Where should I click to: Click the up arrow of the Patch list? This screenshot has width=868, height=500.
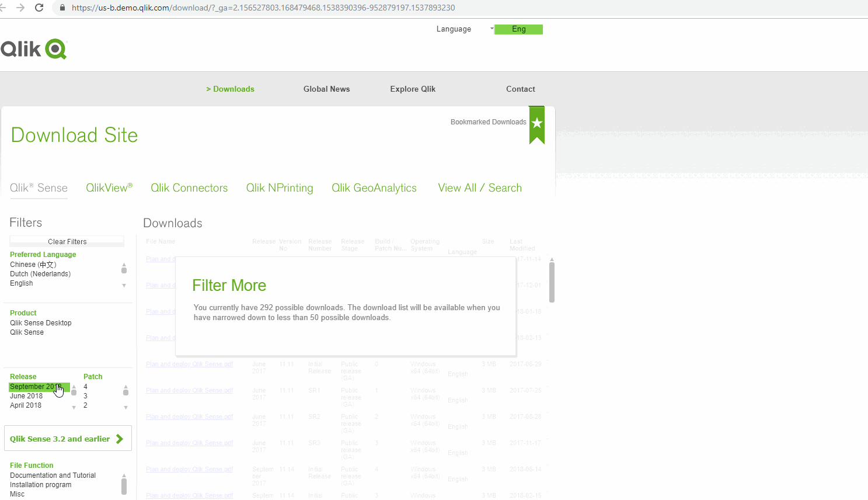point(126,387)
